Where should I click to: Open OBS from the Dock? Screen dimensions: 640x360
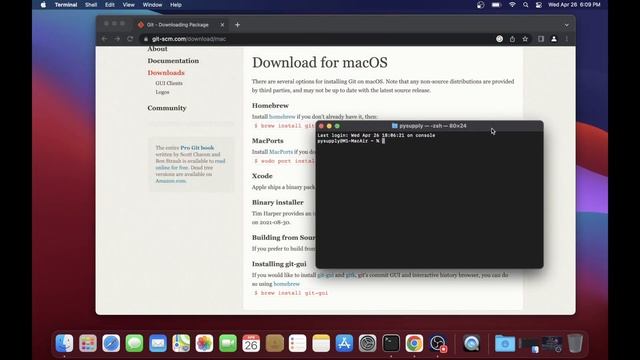click(x=438, y=343)
